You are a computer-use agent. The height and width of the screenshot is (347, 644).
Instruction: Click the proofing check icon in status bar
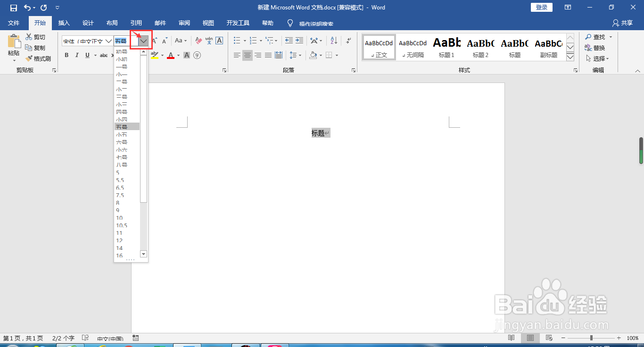tap(85, 338)
